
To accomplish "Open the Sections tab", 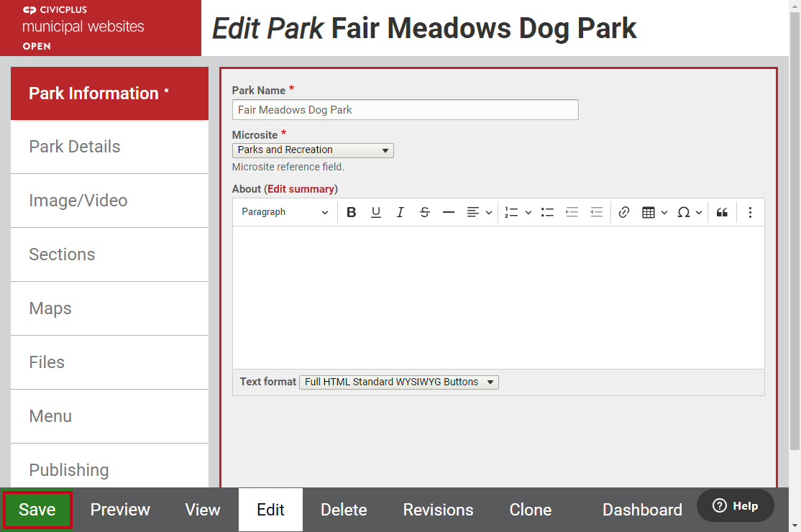I will 109,254.
